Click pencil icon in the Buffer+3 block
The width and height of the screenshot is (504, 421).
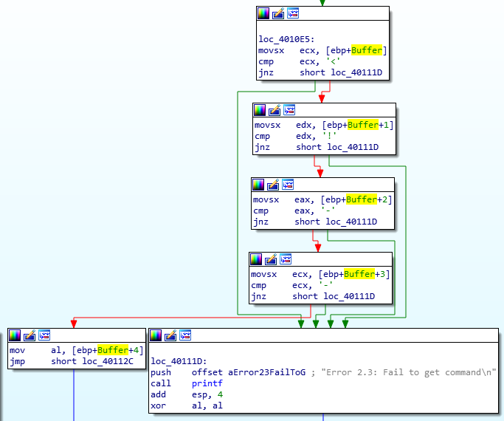(x=271, y=259)
